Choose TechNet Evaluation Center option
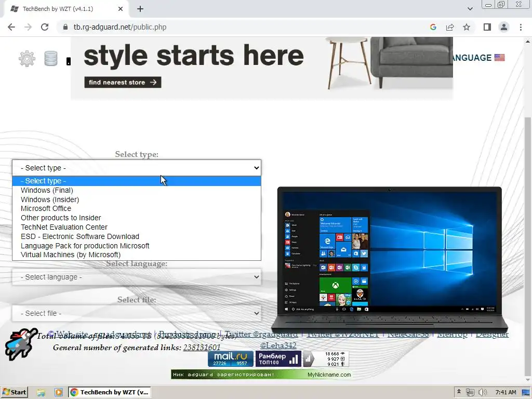 coord(137,228)
